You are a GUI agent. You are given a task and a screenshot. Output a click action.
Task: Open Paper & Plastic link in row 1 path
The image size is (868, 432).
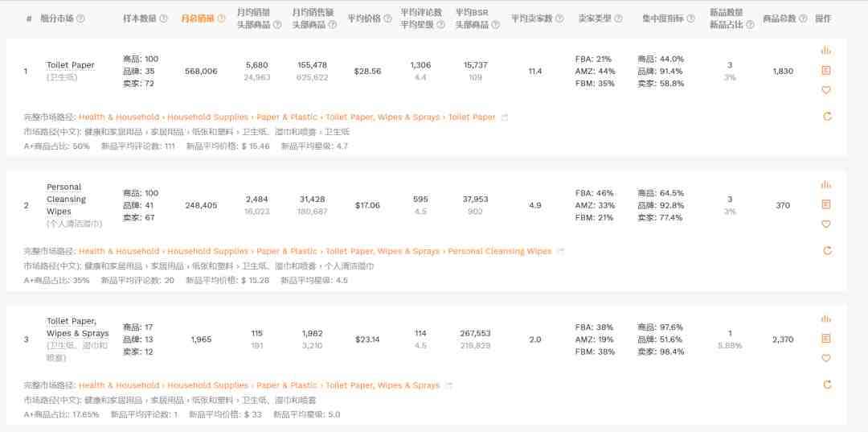click(x=287, y=117)
